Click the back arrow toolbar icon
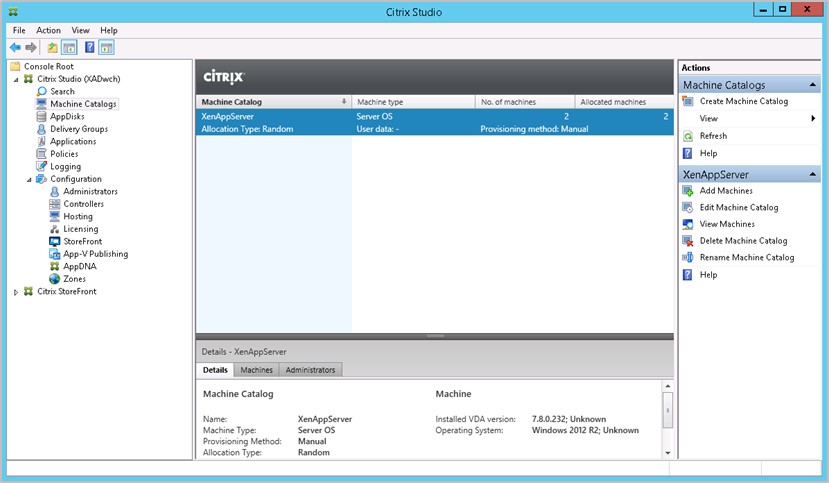 15,47
